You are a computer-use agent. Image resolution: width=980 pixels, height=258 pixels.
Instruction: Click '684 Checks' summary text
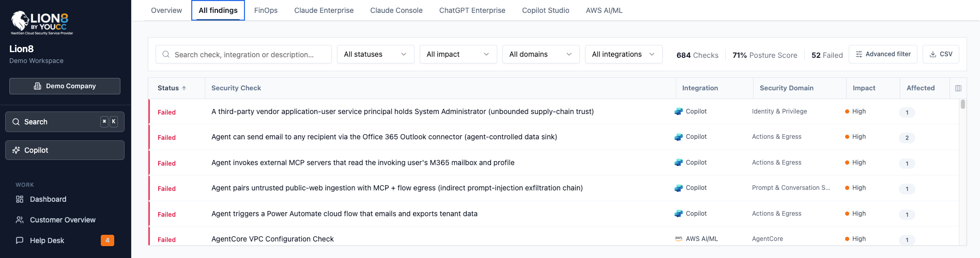(x=697, y=55)
